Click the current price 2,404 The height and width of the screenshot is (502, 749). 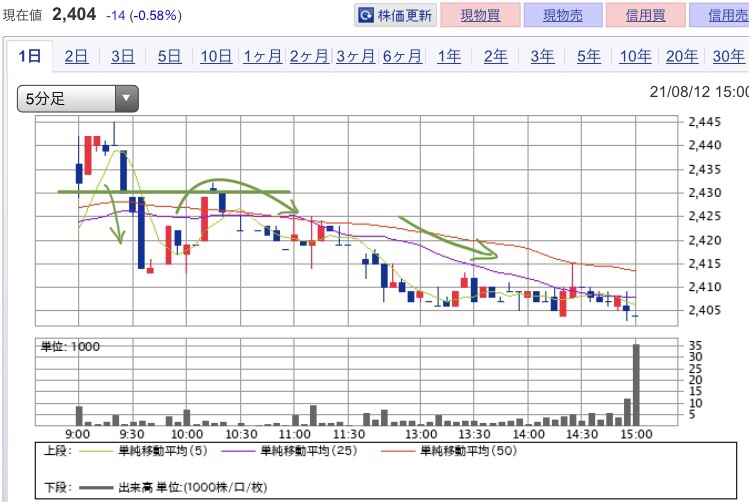74,14
